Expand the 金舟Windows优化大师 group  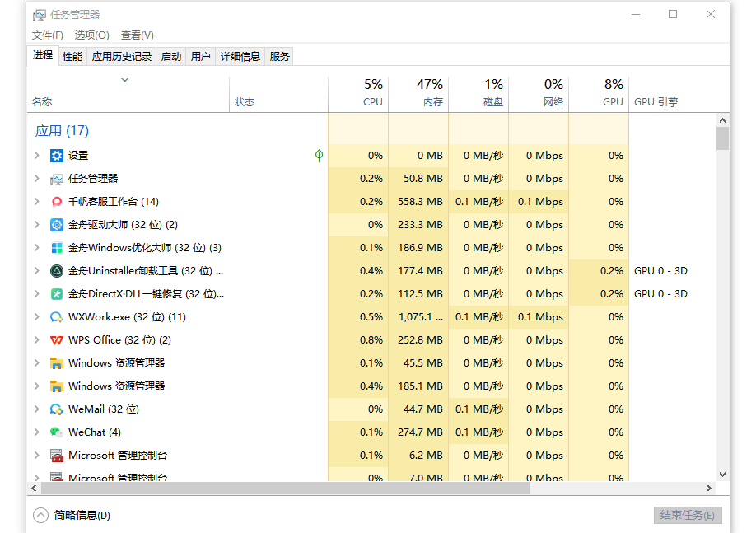(36, 248)
